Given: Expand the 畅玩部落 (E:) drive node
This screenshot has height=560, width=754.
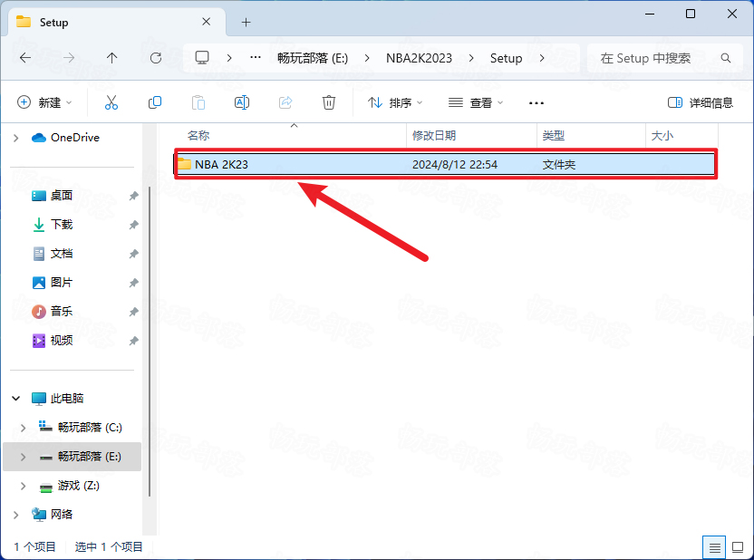Looking at the screenshot, I should pyautogui.click(x=23, y=457).
